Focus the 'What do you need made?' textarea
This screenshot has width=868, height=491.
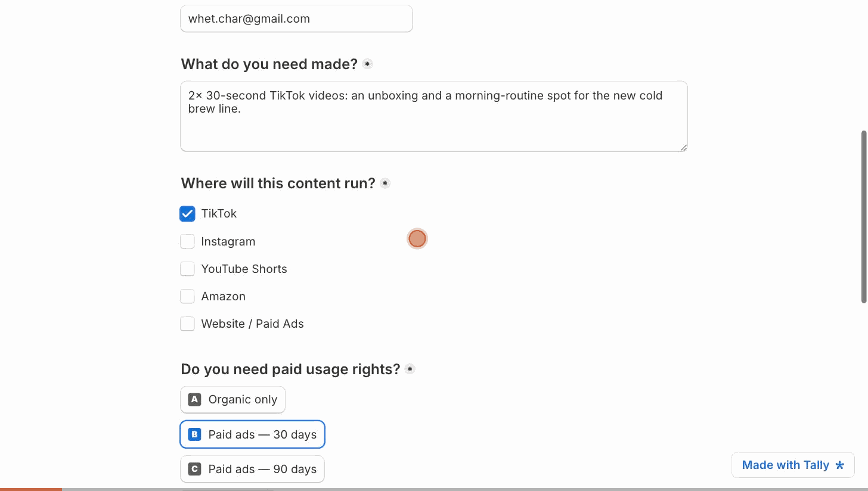click(x=434, y=116)
